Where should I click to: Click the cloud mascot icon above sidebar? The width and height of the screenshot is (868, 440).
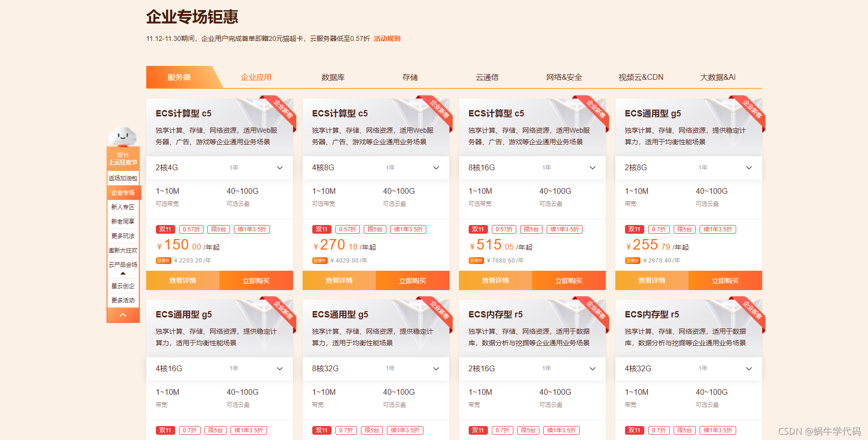(x=123, y=136)
